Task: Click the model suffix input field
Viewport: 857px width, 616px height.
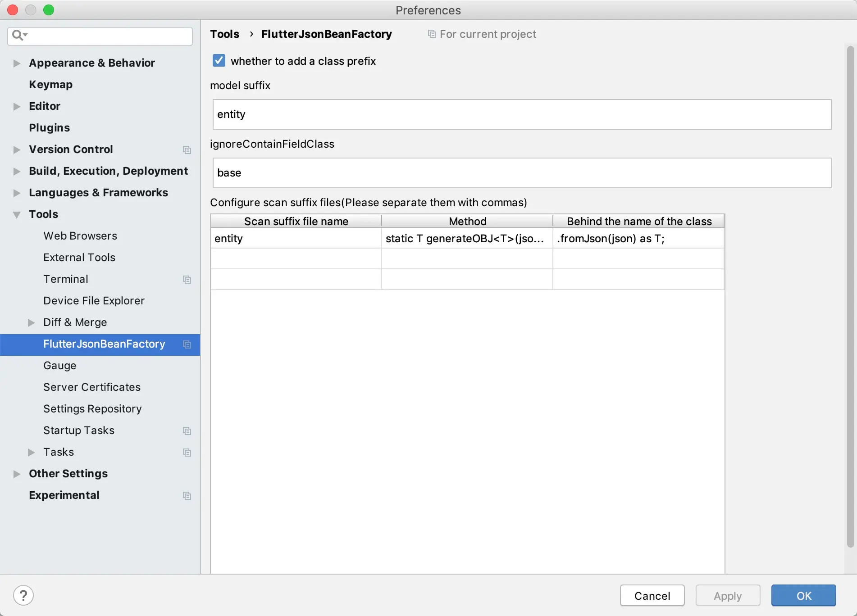Action: click(522, 114)
